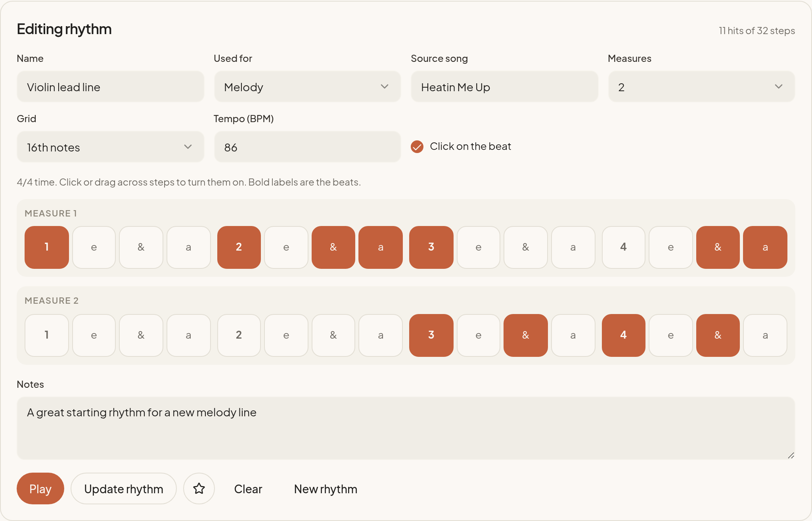Viewport: 812px width, 521px height.
Task: Play the rhythm
Action: point(40,488)
